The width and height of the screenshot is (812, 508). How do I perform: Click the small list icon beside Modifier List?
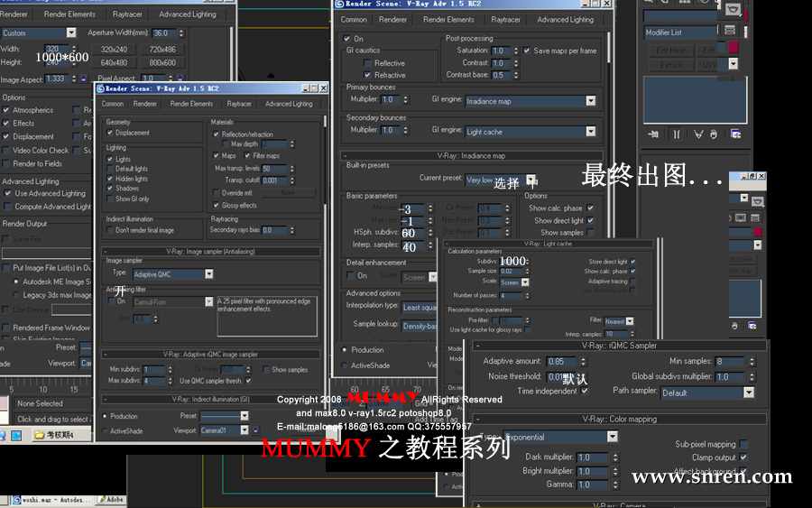[730, 31]
